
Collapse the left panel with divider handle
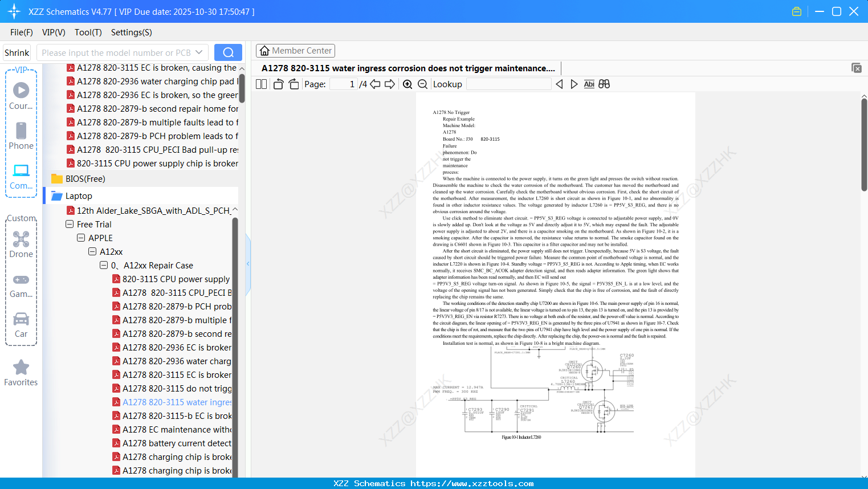point(248,264)
